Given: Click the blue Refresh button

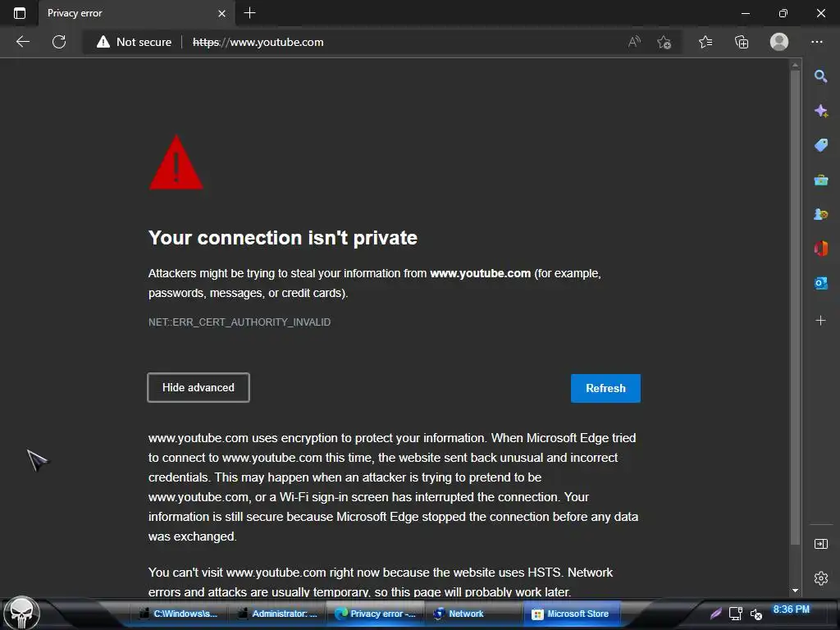Looking at the screenshot, I should (605, 388).
